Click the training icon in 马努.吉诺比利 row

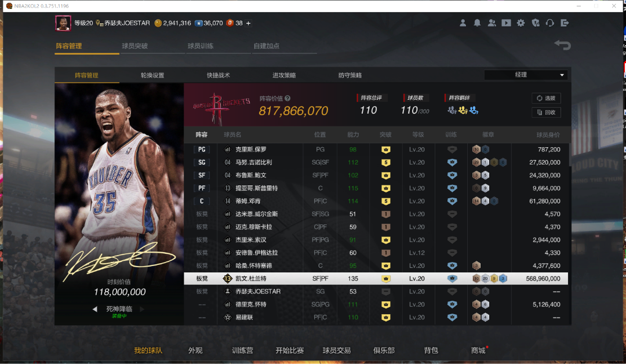coord(452,162)
